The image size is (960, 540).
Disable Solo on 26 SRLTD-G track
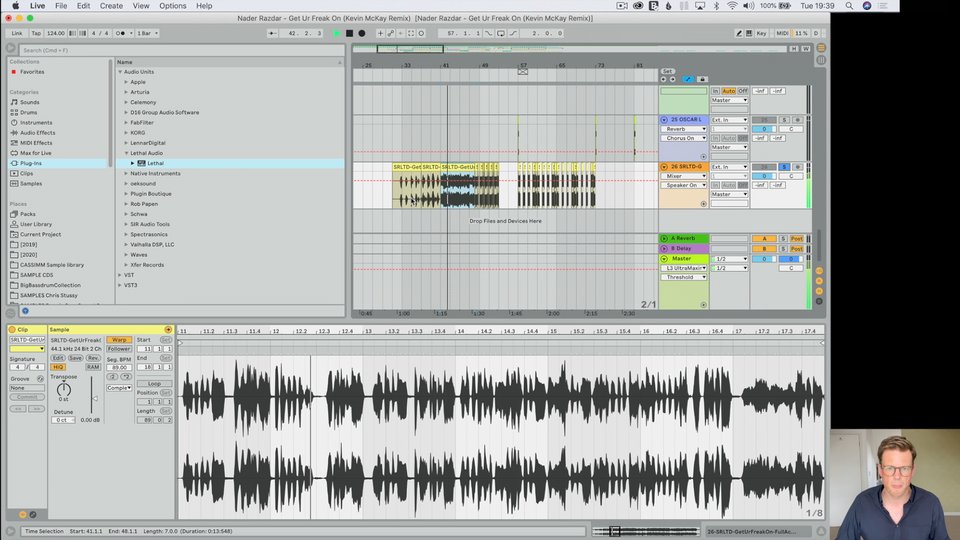(x=784, y=167)
